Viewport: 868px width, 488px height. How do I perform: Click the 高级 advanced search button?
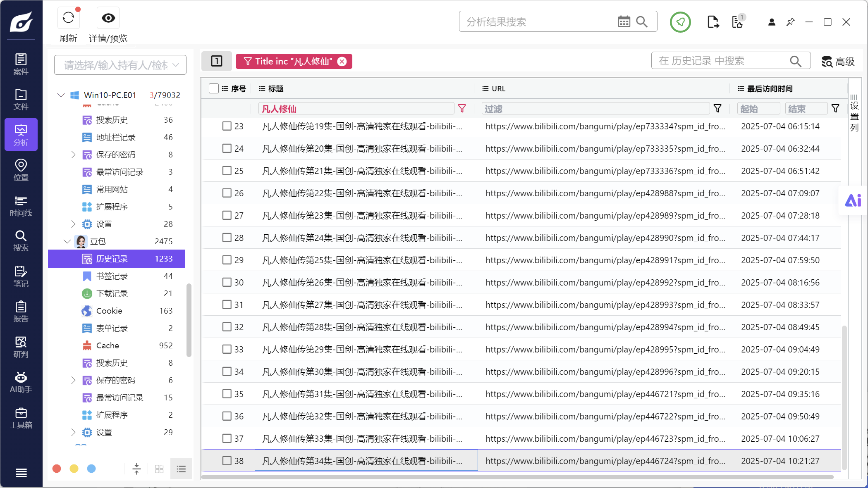[838, 62]
